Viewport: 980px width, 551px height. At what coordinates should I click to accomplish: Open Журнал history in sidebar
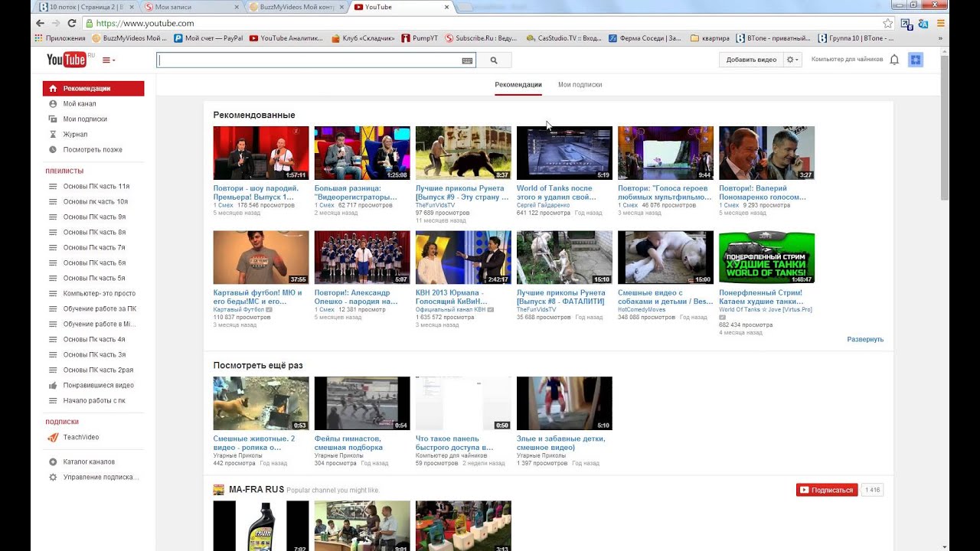tap(75, 135)
